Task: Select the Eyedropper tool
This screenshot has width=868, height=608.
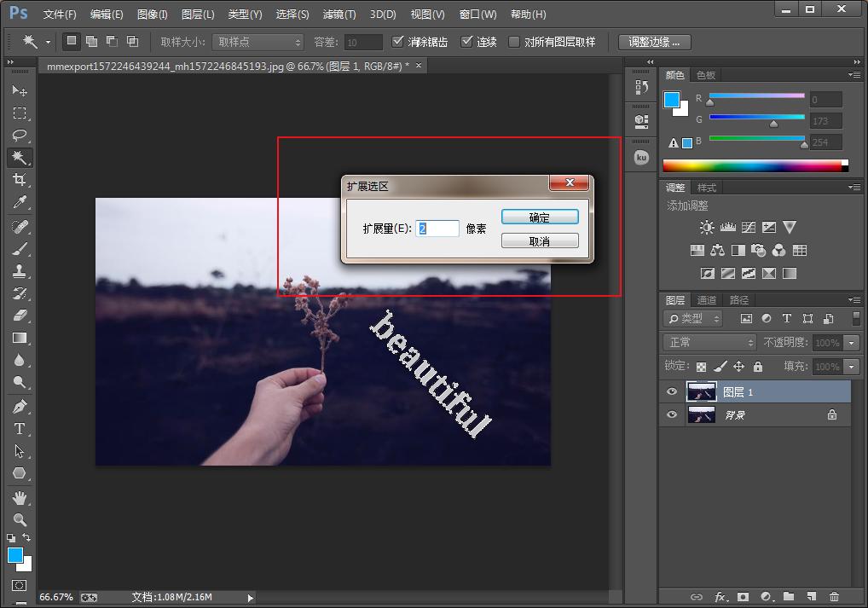Action: [x=20, y=202]
